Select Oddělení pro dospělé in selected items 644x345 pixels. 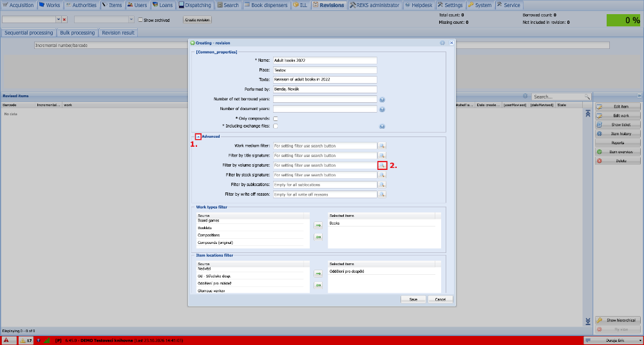382,272
